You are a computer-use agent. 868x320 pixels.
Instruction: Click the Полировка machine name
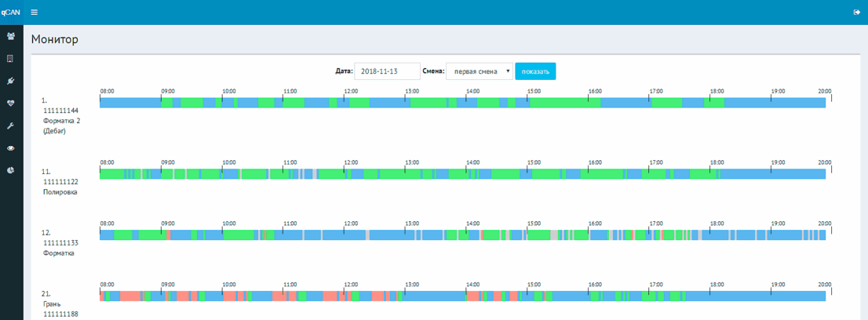60,191
